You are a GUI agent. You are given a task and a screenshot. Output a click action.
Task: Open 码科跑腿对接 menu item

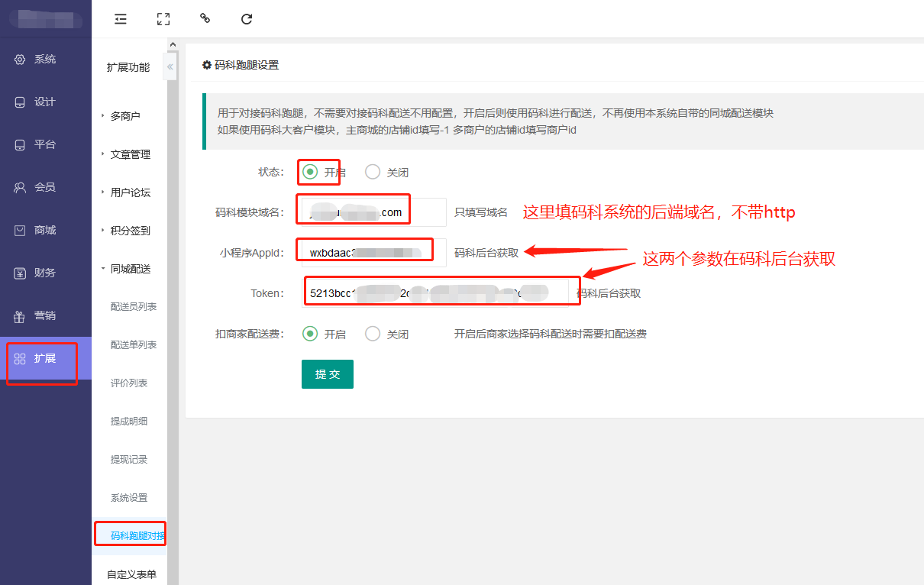click(130, 536)
